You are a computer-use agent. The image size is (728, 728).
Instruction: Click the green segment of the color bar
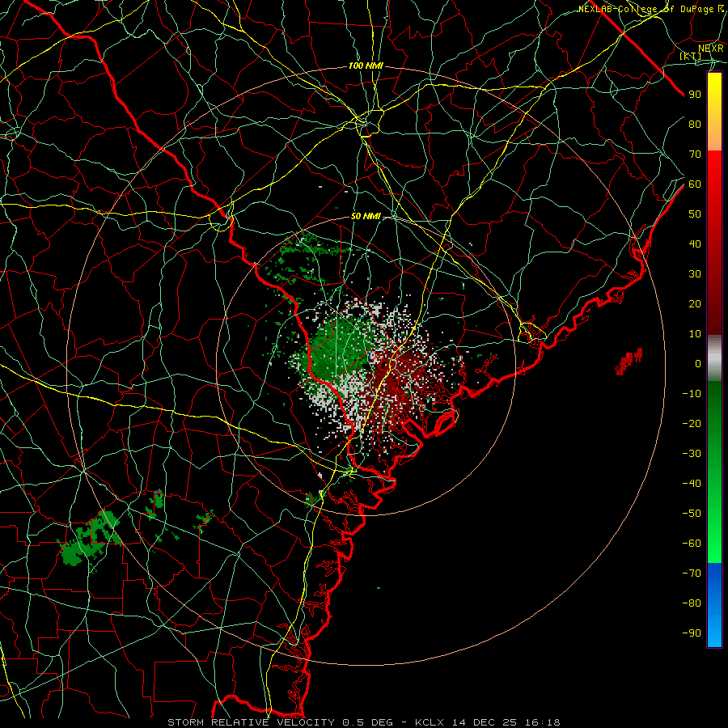click(x=714, y=472)
